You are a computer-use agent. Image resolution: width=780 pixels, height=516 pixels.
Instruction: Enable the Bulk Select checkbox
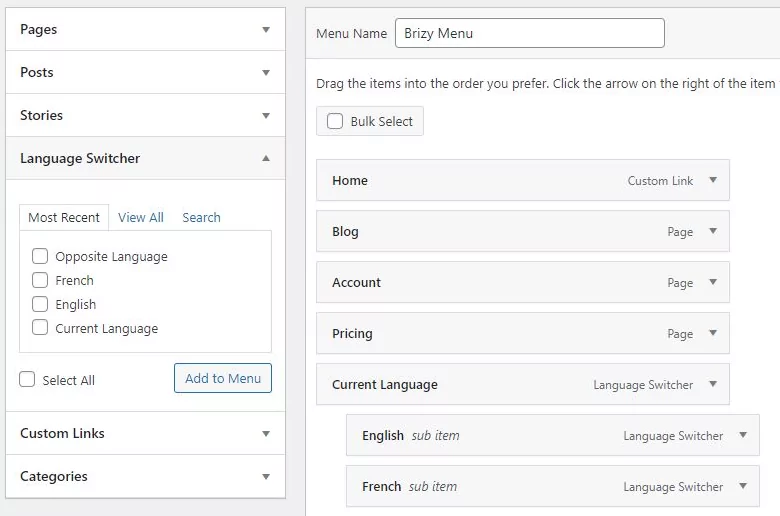pos(335,121)
